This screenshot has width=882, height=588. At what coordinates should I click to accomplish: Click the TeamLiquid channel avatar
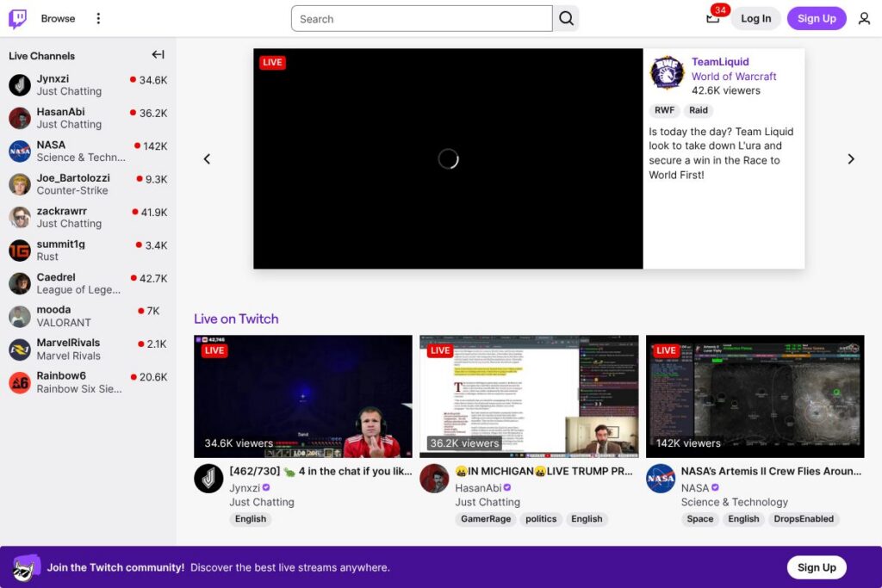click(x=667, y=74)
